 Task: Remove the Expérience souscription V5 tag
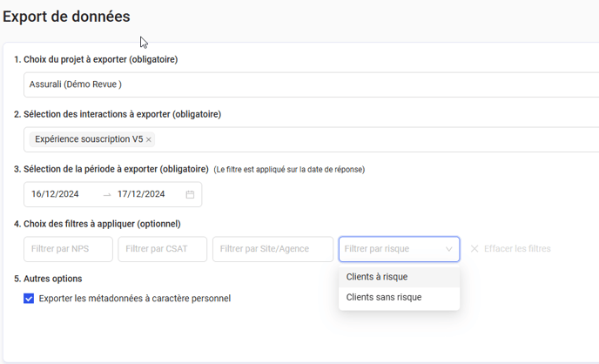149,139
